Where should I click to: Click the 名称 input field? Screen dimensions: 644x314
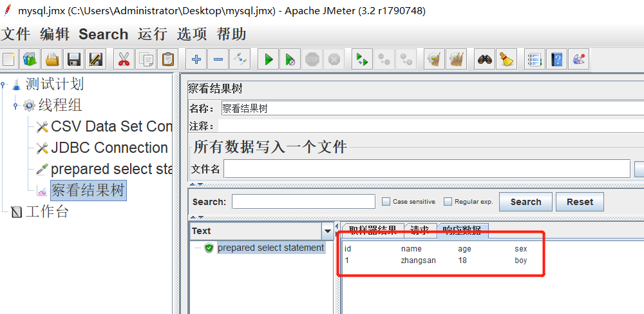pos(433,108)
